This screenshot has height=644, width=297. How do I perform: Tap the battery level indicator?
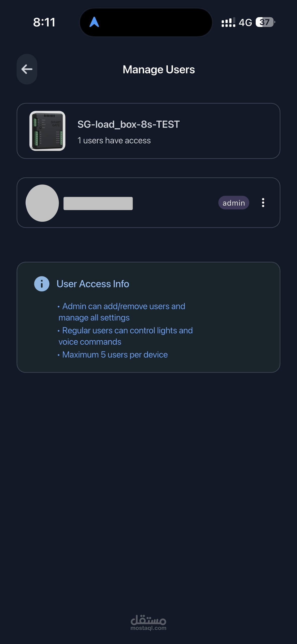tap(265, 22)
